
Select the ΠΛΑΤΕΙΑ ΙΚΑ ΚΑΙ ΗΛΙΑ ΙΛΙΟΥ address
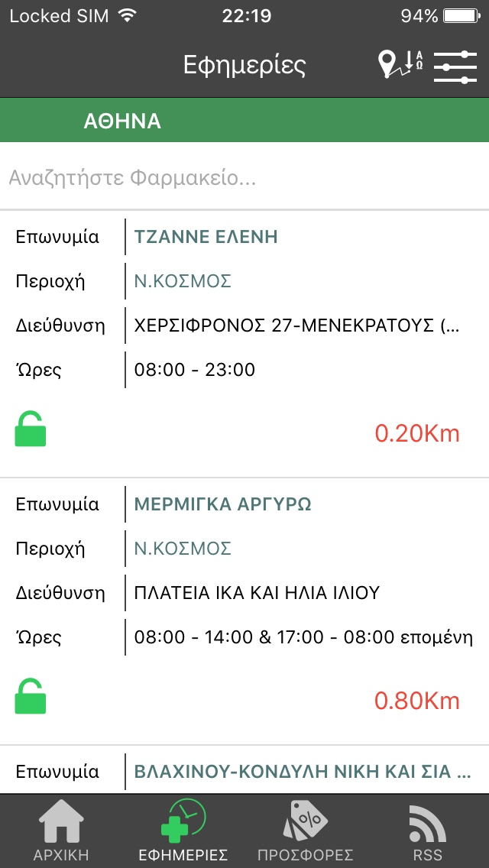257,593
